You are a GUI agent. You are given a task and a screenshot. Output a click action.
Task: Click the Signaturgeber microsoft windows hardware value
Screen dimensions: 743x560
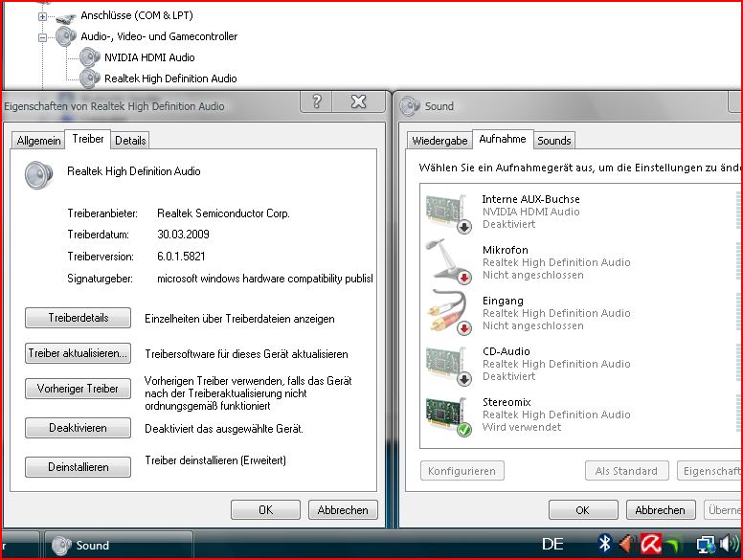(x=265, y=279)
